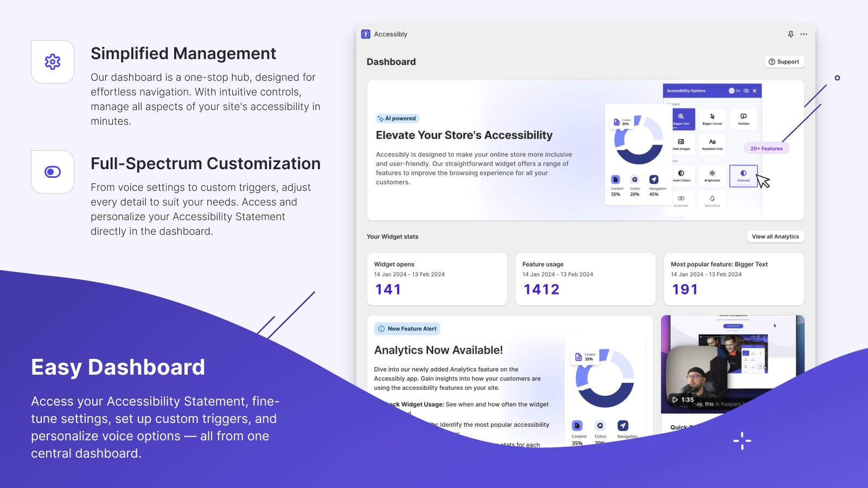Open Support from the dashboard header

[x=784, y=61]
